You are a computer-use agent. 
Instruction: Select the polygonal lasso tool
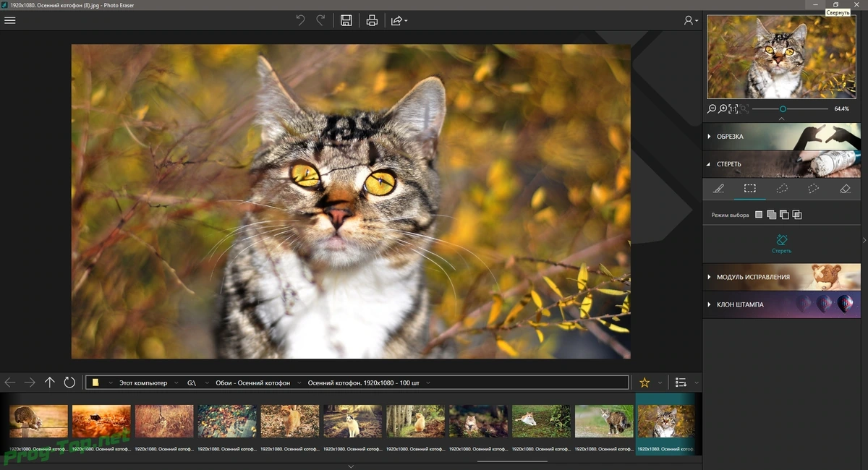pyautogui.click(x=813, y=189)
